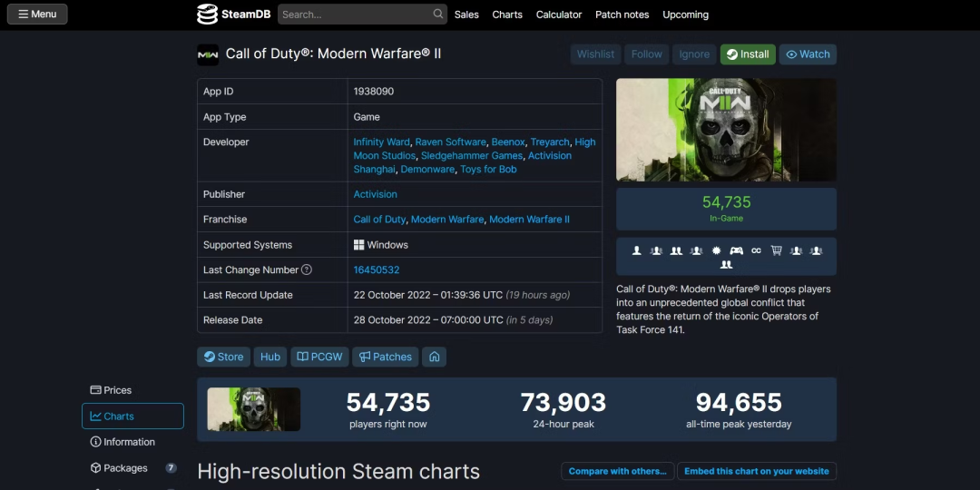Click the Ignore button
This screenshot has width=980, height=490.
click(694, 54)
